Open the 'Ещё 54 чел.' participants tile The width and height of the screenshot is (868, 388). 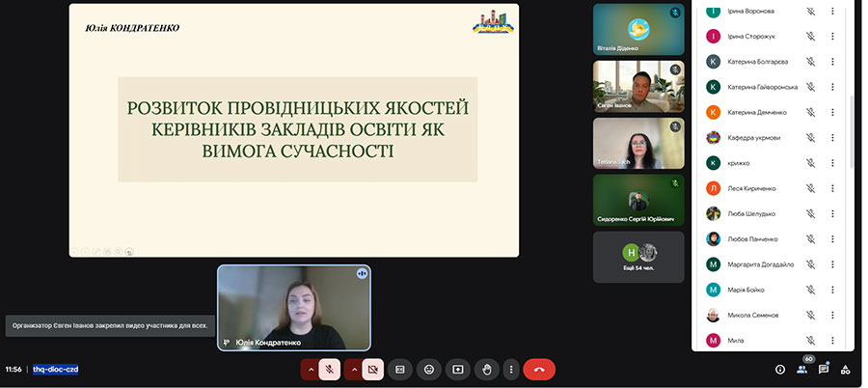click(638, 257)
